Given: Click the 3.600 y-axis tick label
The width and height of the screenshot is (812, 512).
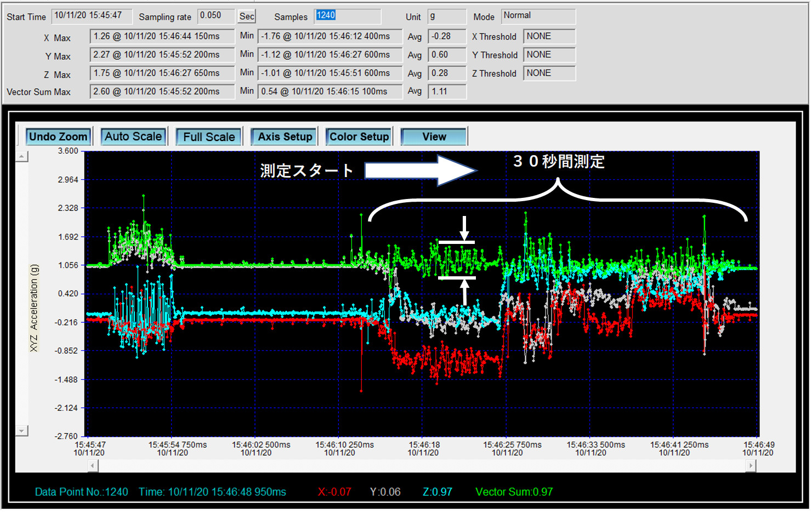Looking at the screenshot, I should [x=69, y=151].
